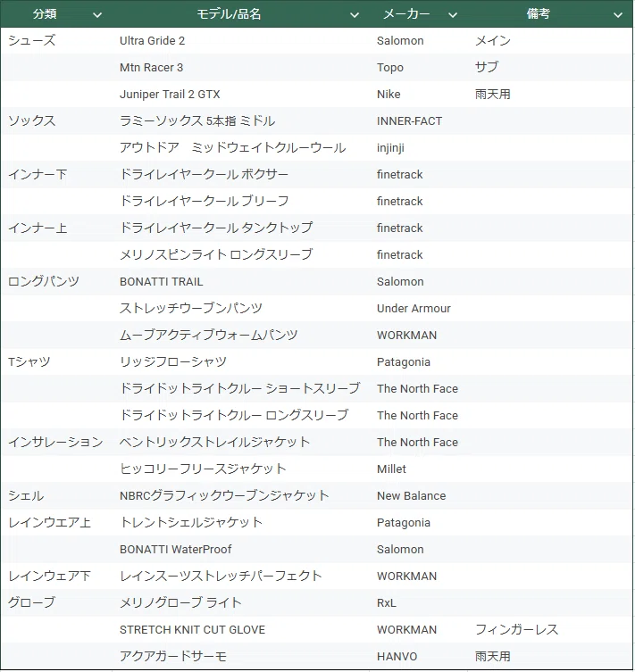Image resolution: width=635 pixels, height=672 pixels.
Task: Select the Tシャツ category cell
Action: click(29, 361)
